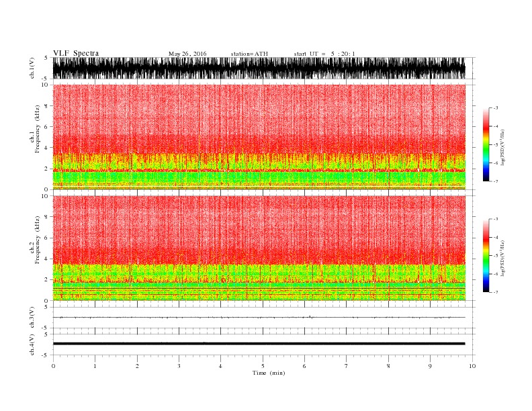The width and height of the screenshot is (532, 411).
Task: Click the "-3" tick on ch.2 colorbar
Action: [495, 219]
